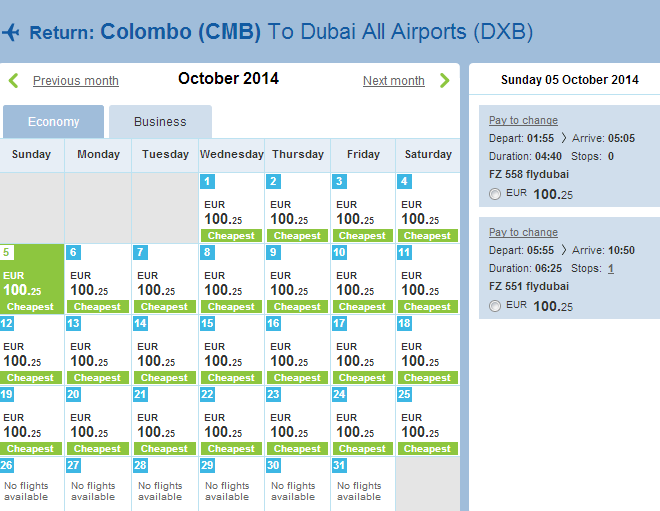Click the arrow between Depart 01:55 and Arrive
The width and height of the screenshot is (660, 511).
point(564,138)
